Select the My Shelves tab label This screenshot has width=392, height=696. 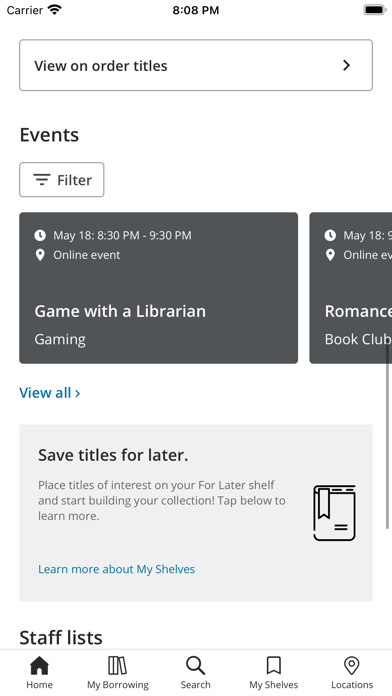[273, 685]
